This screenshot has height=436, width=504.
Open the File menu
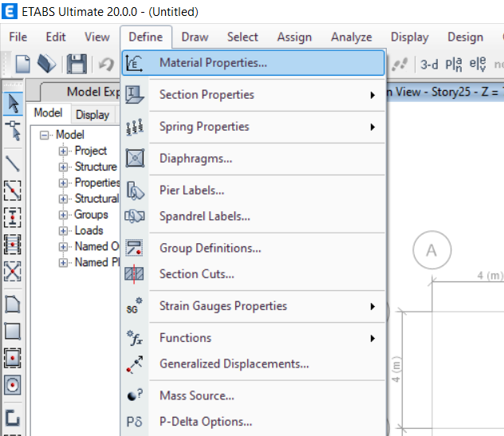pos(18,37)
